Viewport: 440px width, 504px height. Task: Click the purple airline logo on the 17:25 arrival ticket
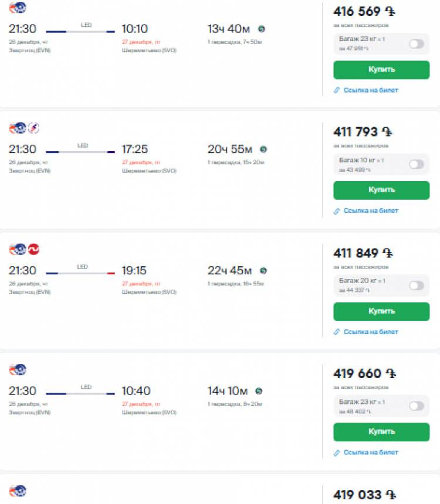point(33,128)
